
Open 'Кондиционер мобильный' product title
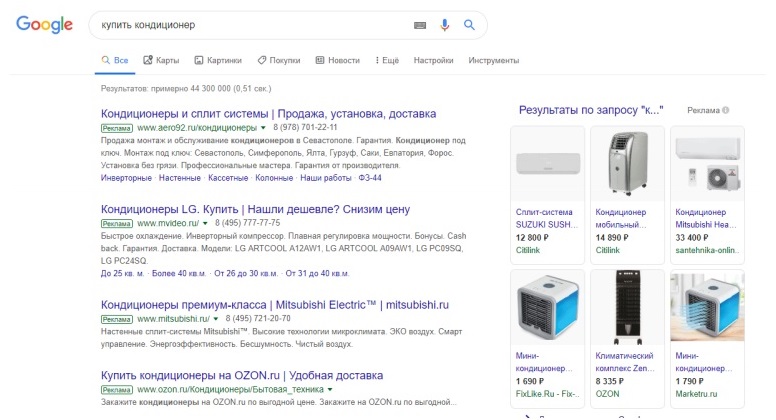[621, 218]
